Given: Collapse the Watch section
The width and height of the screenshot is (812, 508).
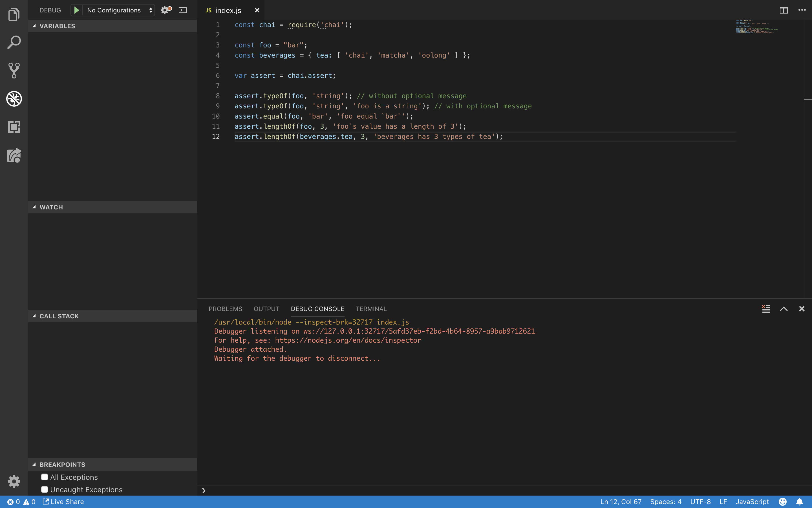Looking at the screenshot, I should tap(113, 207).
